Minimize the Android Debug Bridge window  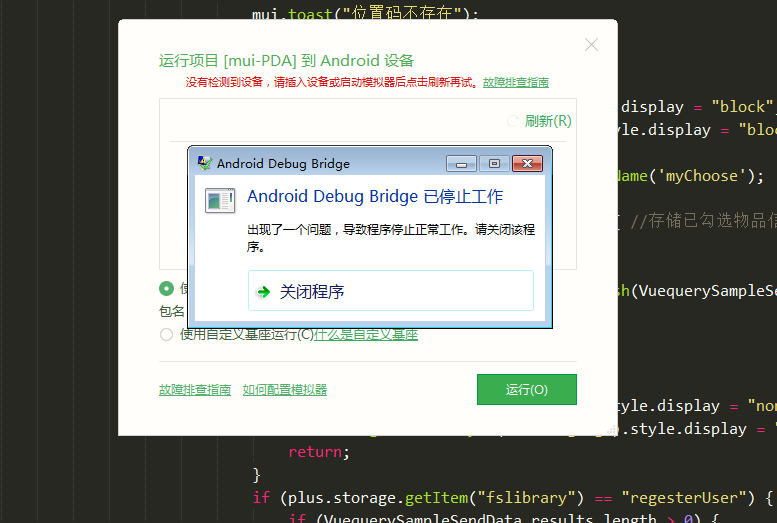click(x=461, y=164)
